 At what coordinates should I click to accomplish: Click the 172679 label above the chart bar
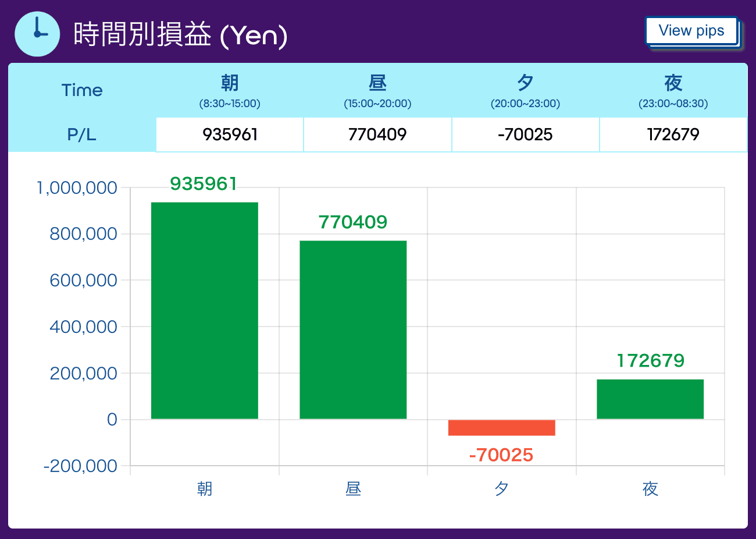click(651, 361)
